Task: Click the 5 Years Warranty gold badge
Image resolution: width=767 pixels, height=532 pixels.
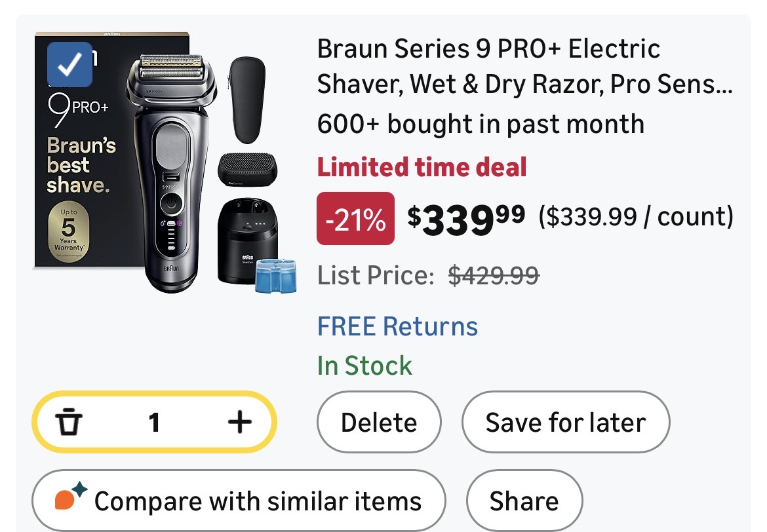Action: [x=69, y=233]
